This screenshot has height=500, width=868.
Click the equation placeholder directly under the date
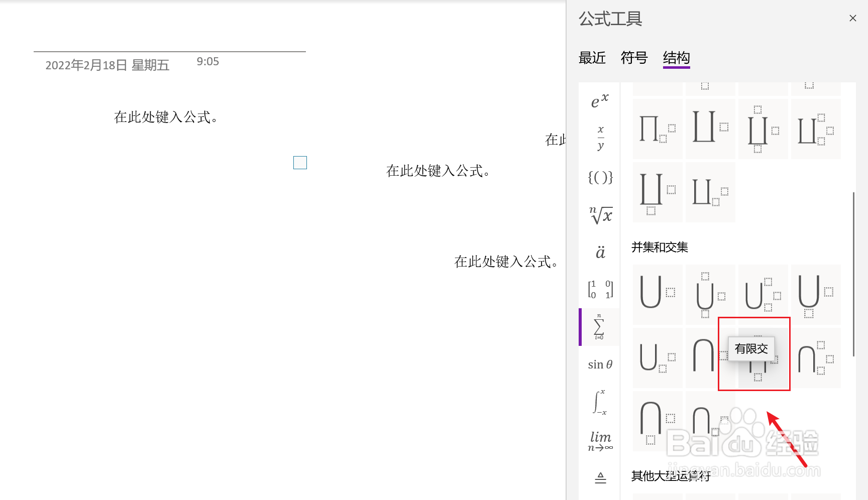click(165, 117)
